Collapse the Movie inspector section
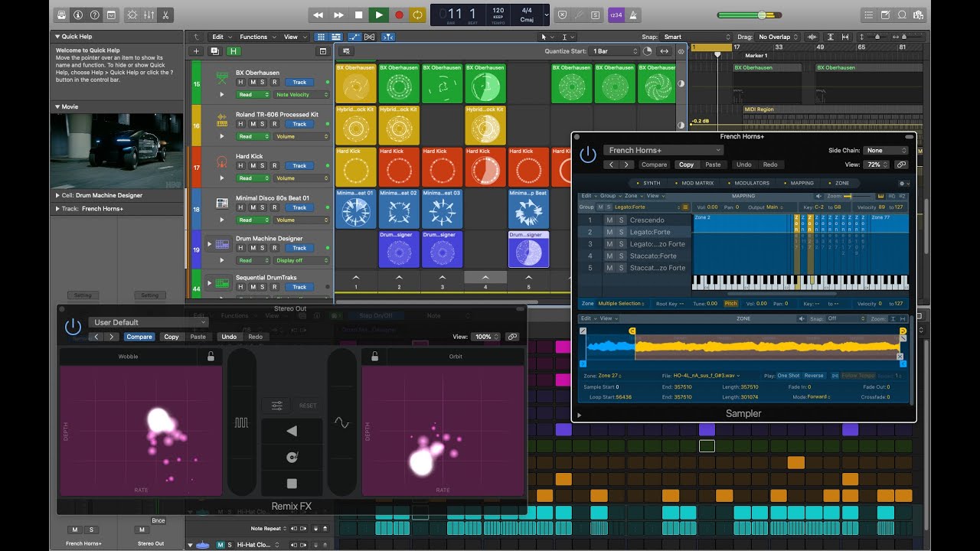 click(x=57, y=107)
